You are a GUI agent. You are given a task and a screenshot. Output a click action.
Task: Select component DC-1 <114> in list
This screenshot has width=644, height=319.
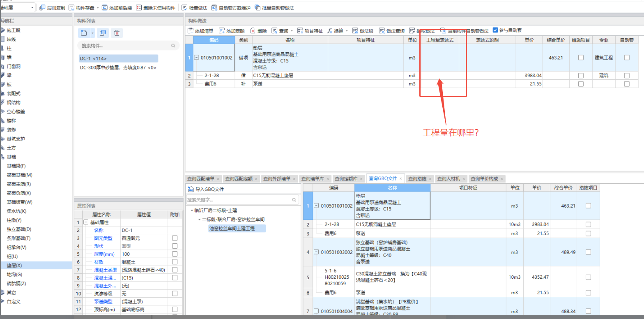coord(118,58)
